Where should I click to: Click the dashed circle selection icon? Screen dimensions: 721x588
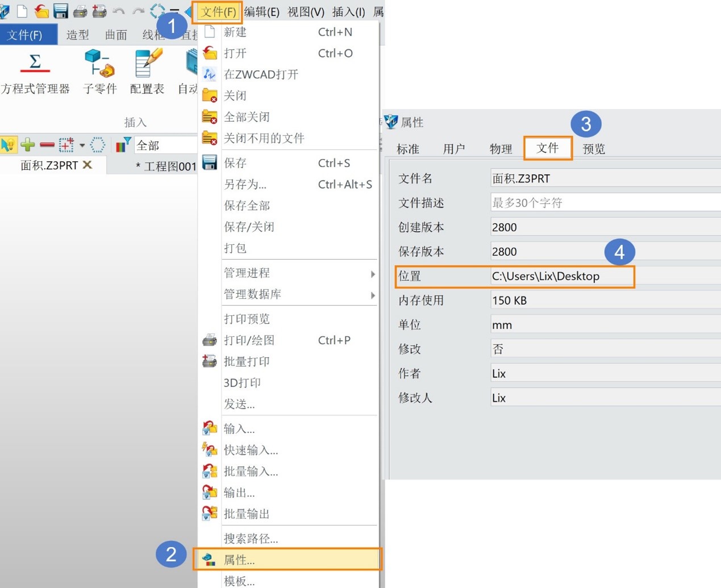coord(98,145)
